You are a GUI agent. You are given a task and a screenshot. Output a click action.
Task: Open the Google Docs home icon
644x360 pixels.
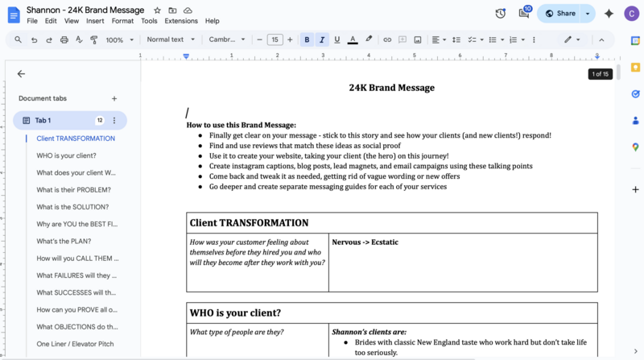tap(14, 15)
